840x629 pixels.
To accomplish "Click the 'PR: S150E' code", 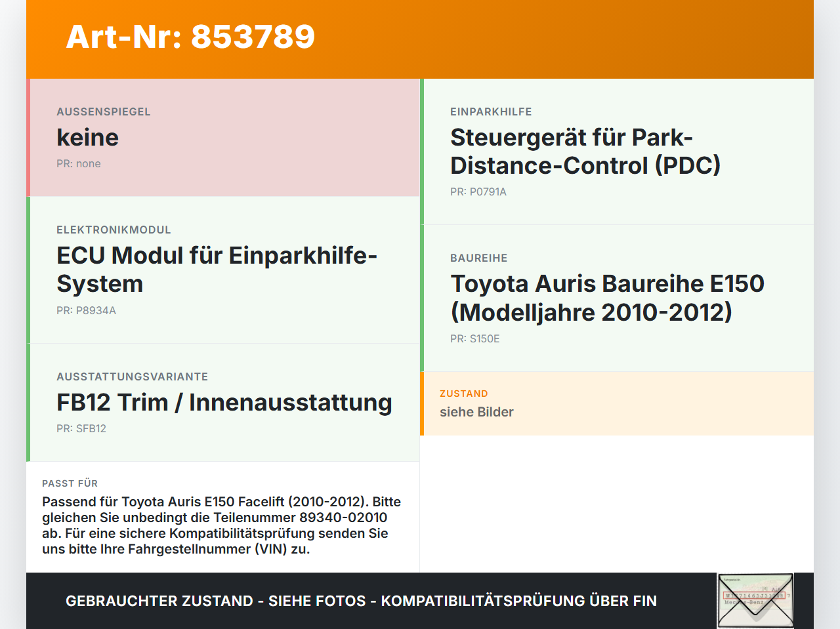I will pyautogui.click(x=475, y=339).
